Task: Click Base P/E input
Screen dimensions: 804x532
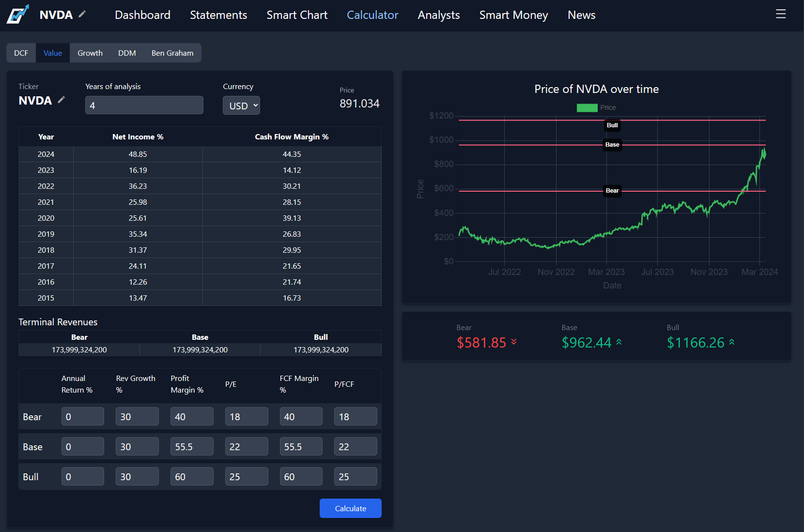Action: coord(247,446)
